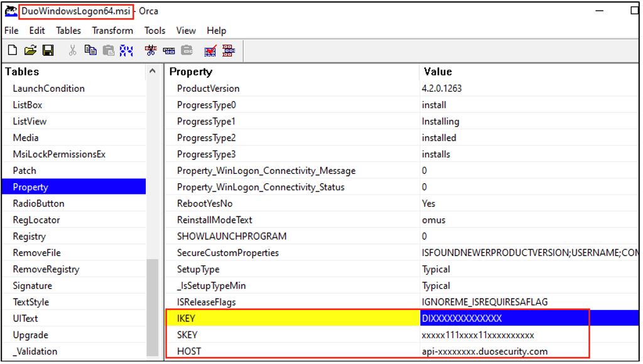Click the _IsSetupTypeMin property cell
The height and width of the screenshot is (364, 643).
tap(292, 286)
